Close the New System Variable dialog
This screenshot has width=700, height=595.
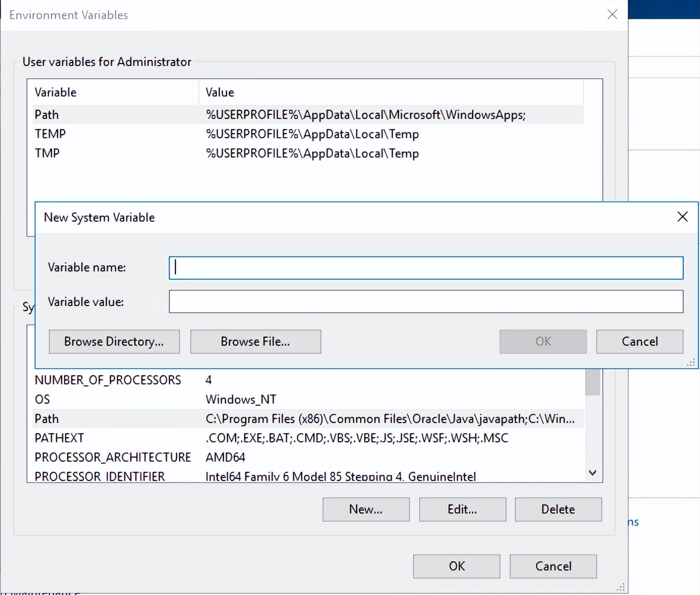(682, 217)
